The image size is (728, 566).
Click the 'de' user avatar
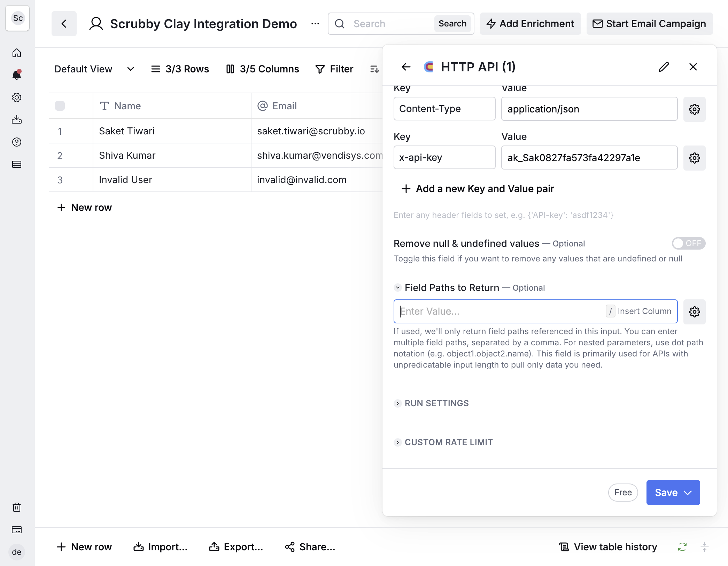pyautogui.click(x=17, y=552)
